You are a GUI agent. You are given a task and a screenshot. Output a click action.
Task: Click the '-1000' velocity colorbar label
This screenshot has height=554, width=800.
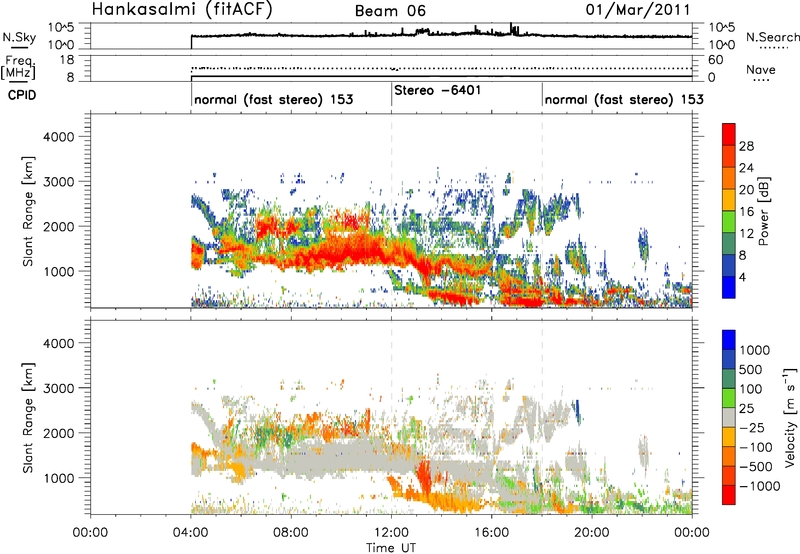click(760, 486)
